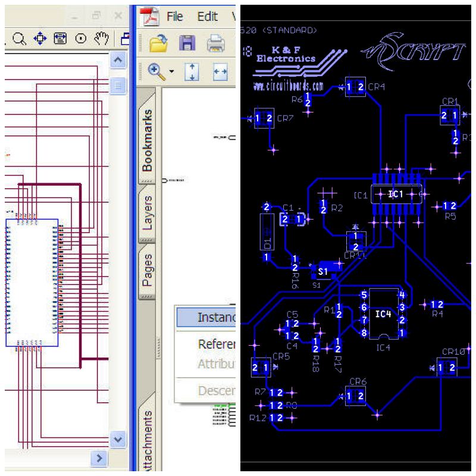Click the R2 resistor label
Image resolution: width=476 pixels, height=476 pixels.
(337, 208)
